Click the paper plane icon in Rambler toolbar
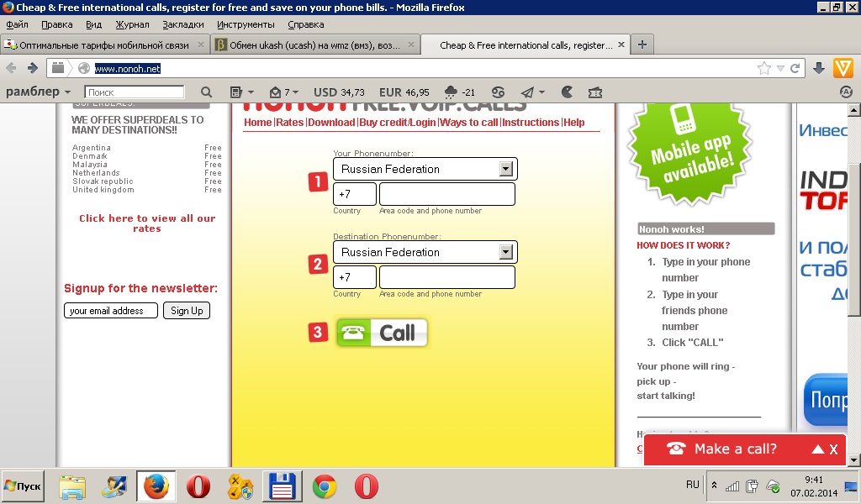This screenshot has height=504, width=861. pos(527,92)
